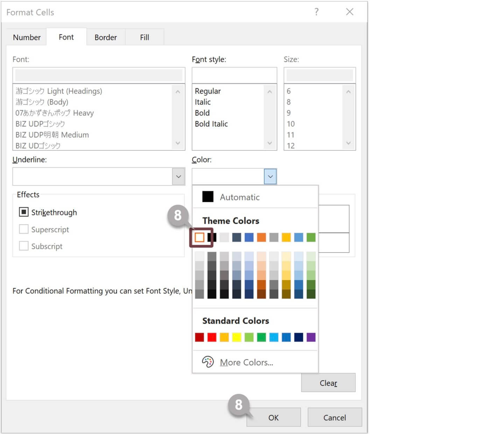The image size is (504, 435).
Task: Select size 10 in the Size list
Action: (290, 124)
